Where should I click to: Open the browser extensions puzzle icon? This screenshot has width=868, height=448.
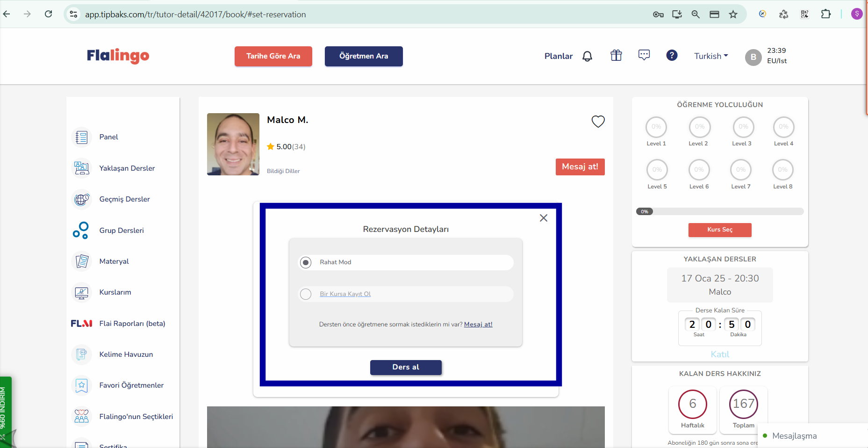click(x=826, y=14)
